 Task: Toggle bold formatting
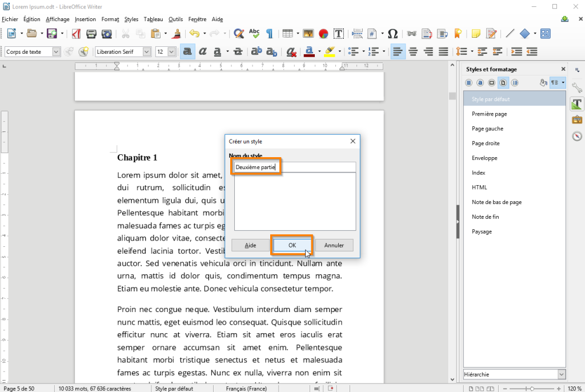pyautogui.click(x=187, y=52)
